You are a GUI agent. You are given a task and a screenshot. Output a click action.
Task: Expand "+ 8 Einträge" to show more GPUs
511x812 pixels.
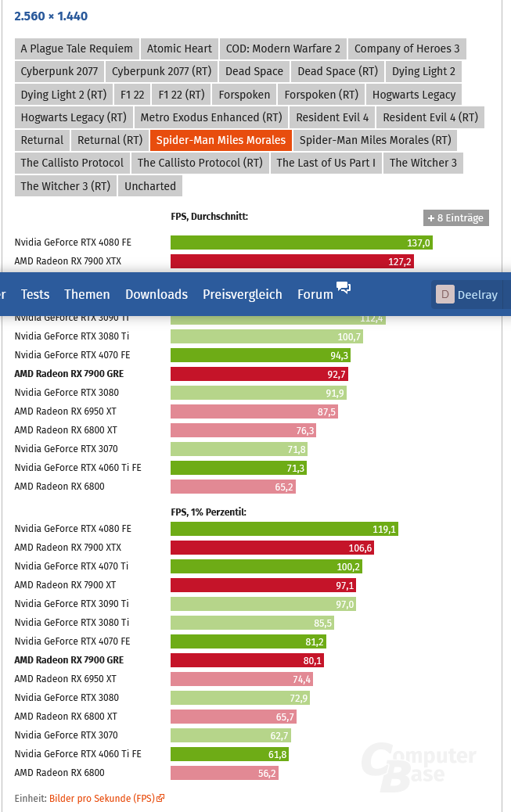coord(455,217)
